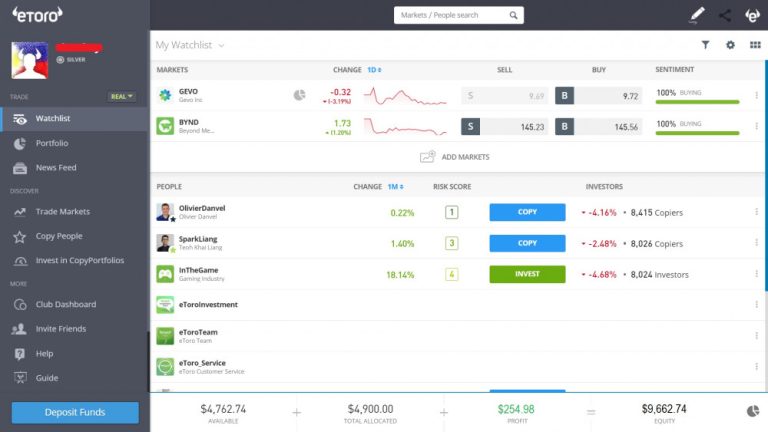Click the $4,762.74 available balance
768x432 pixels.
(223, 408)
